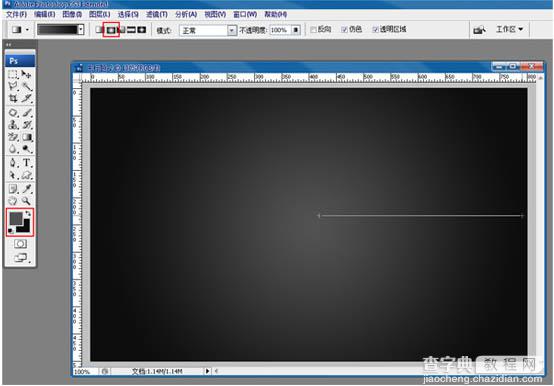Open the status bar info flyout arrow

(x=207, y=371)
